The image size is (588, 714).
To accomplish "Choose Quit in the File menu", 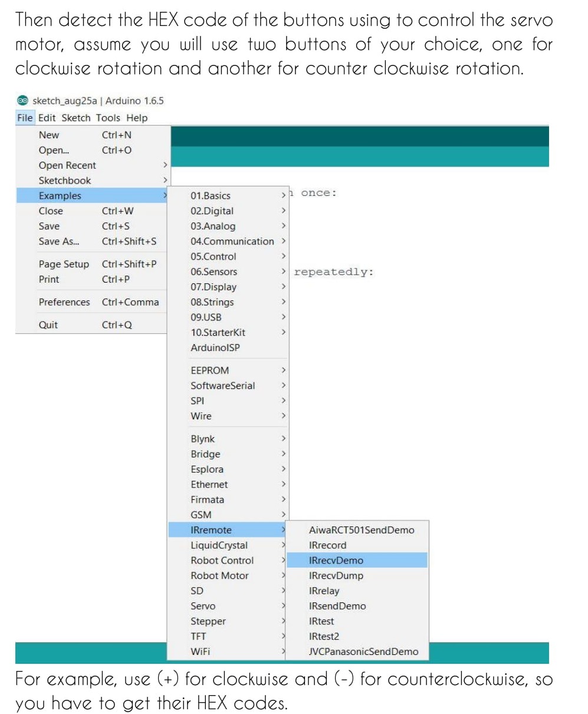I will pyautogui.click(x=92, y=325).
